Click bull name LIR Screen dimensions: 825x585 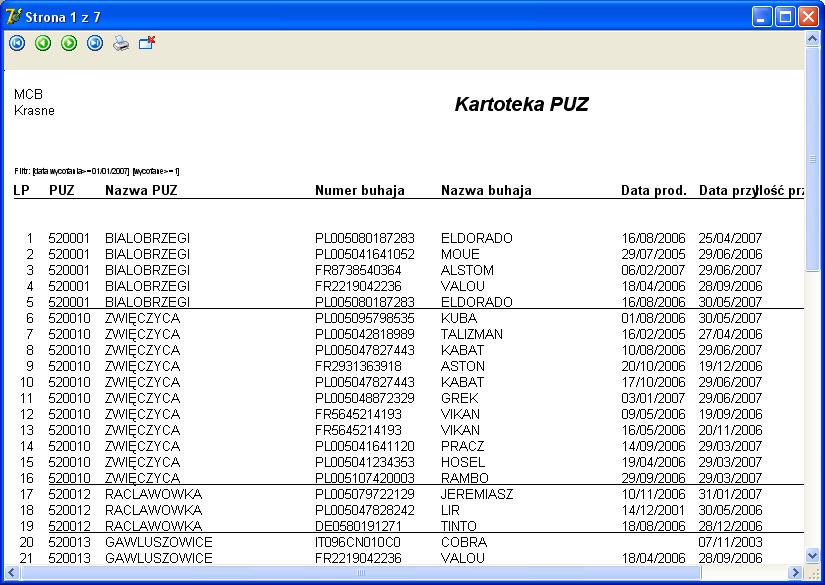tap(450, 510)
